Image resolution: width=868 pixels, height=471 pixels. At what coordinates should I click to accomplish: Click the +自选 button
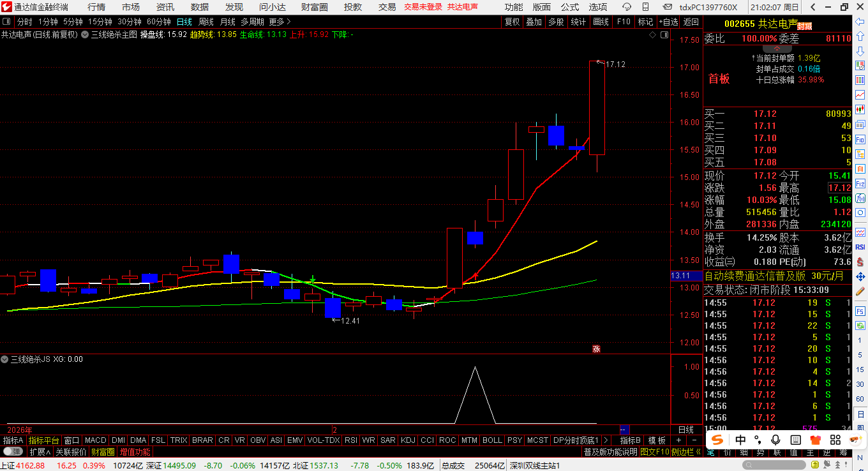click(x=668, y=22)
